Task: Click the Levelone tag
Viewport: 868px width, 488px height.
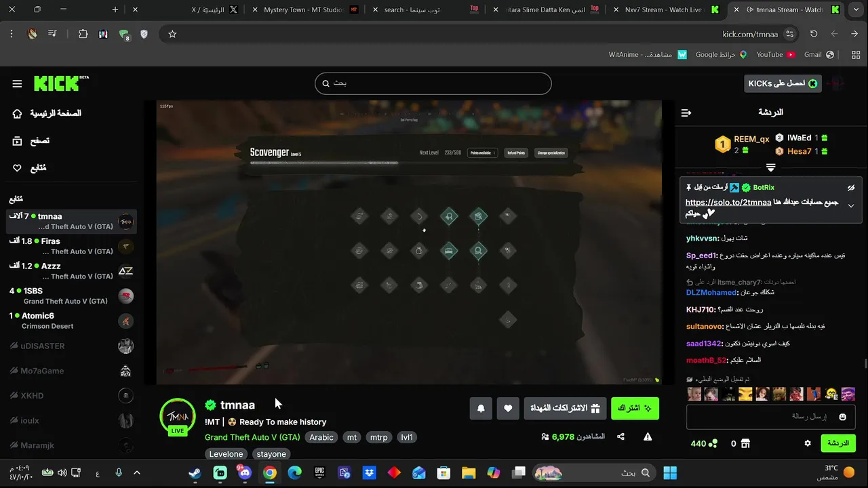Action: [x=226, y=454]
